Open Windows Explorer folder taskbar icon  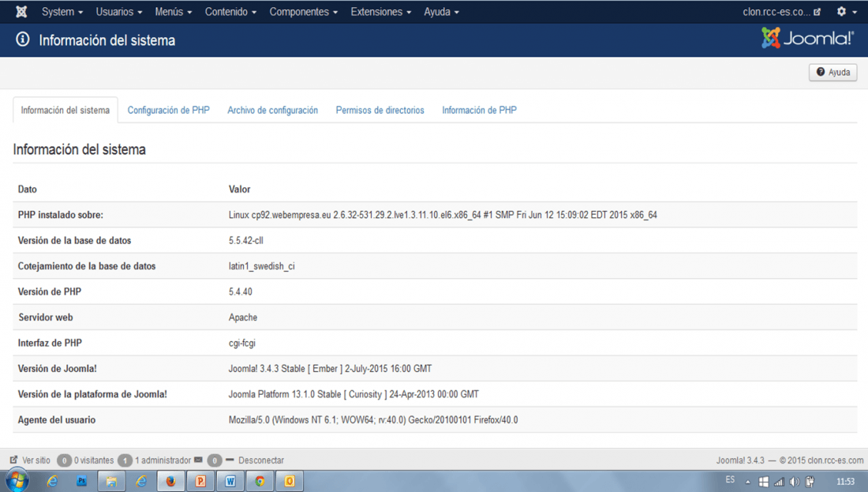coord(111,481)
